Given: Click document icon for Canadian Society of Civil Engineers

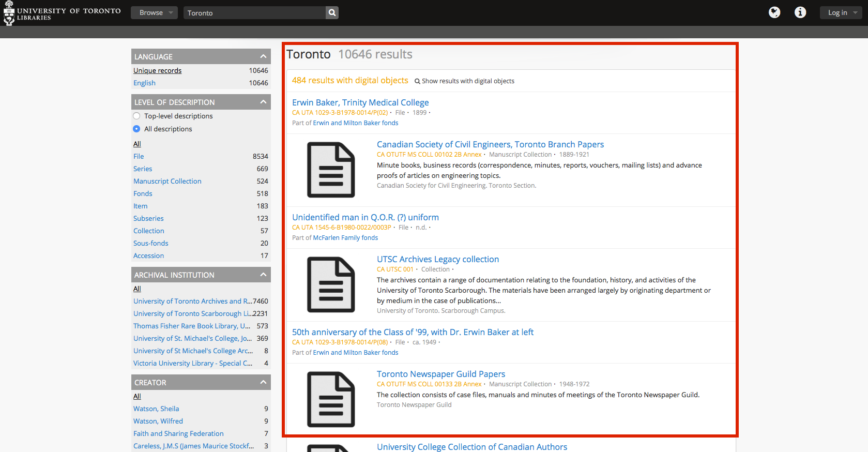Looking at the screenshot, I should [x=331, y=170].
